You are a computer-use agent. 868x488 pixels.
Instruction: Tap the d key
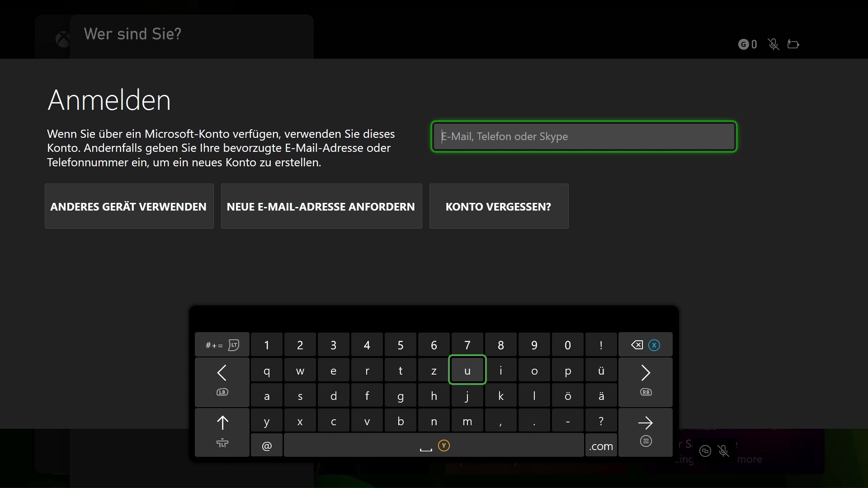[x=334, y=395]
